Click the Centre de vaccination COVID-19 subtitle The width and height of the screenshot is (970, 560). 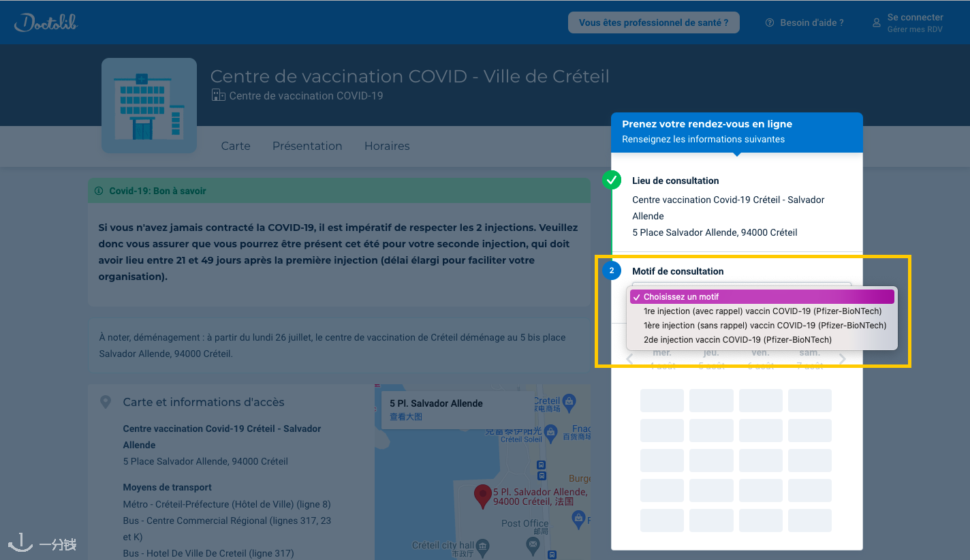306,96
